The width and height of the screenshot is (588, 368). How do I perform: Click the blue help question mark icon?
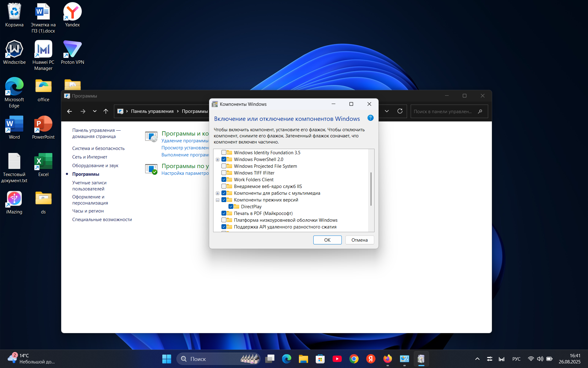(370, 118)
